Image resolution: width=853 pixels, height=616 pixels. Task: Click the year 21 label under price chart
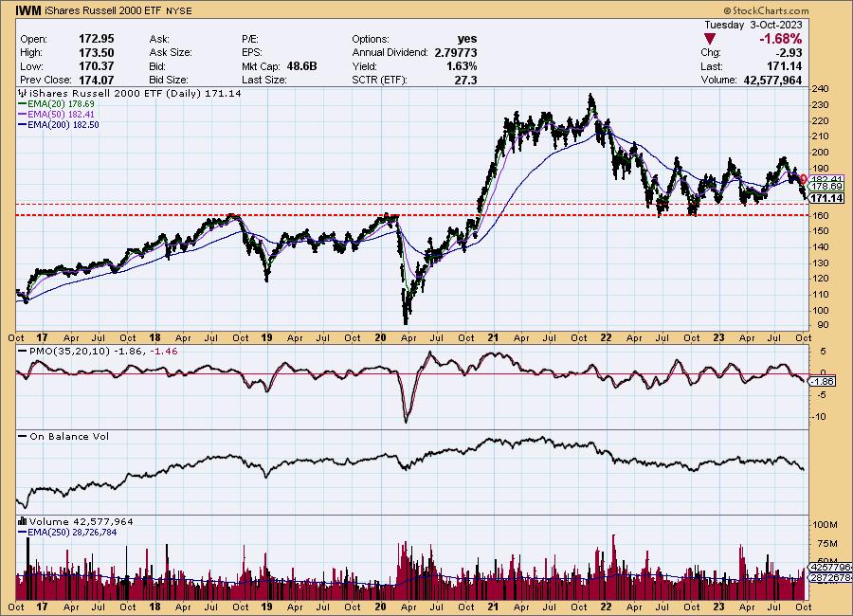(x=493, y=337)
